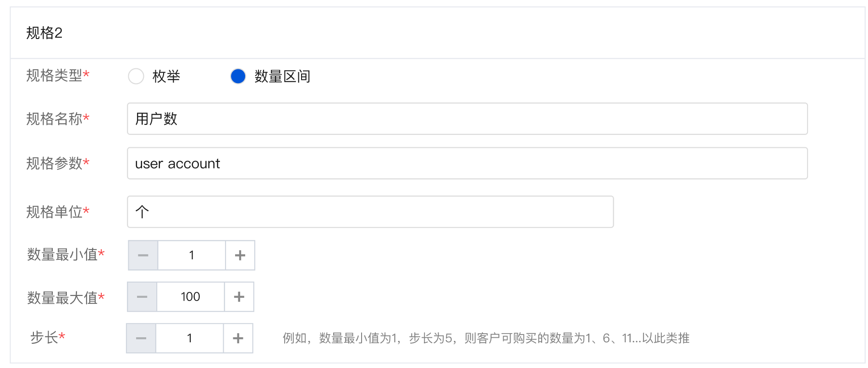
Task: Click minus icon for 数量最小值
Action: (x=143, y=255)
